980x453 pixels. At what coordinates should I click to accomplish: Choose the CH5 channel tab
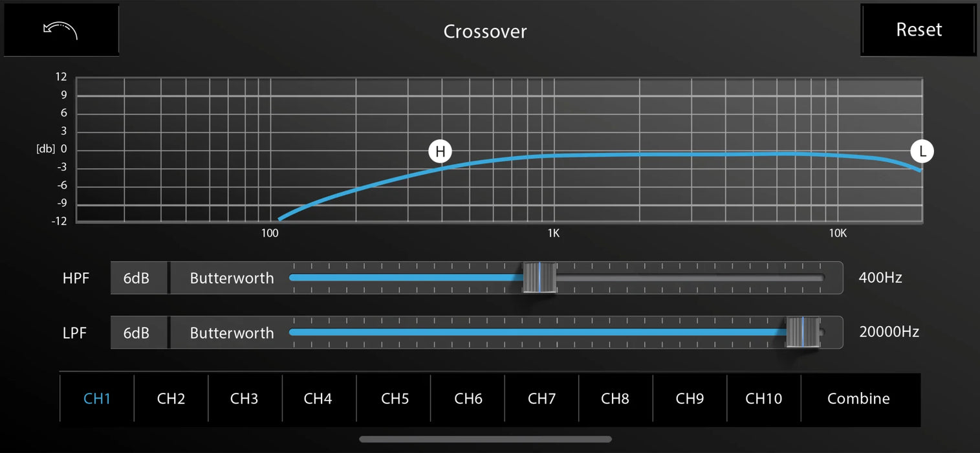(x=393, y=399)
